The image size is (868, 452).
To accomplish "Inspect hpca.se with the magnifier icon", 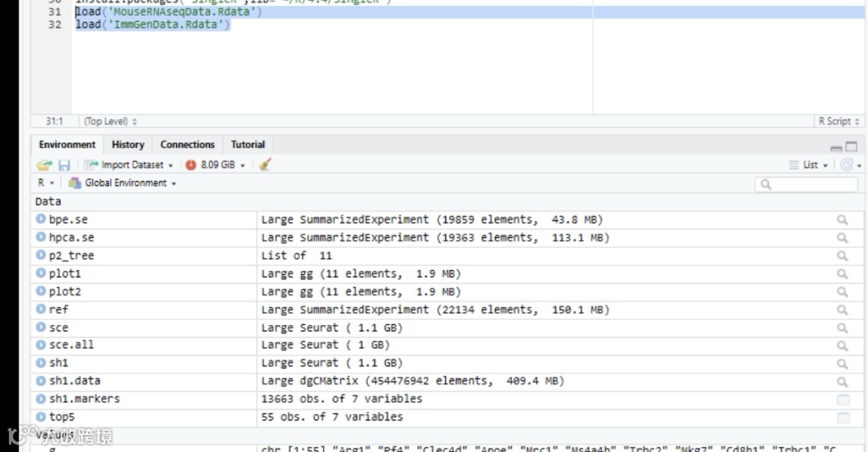I will 842,237.
